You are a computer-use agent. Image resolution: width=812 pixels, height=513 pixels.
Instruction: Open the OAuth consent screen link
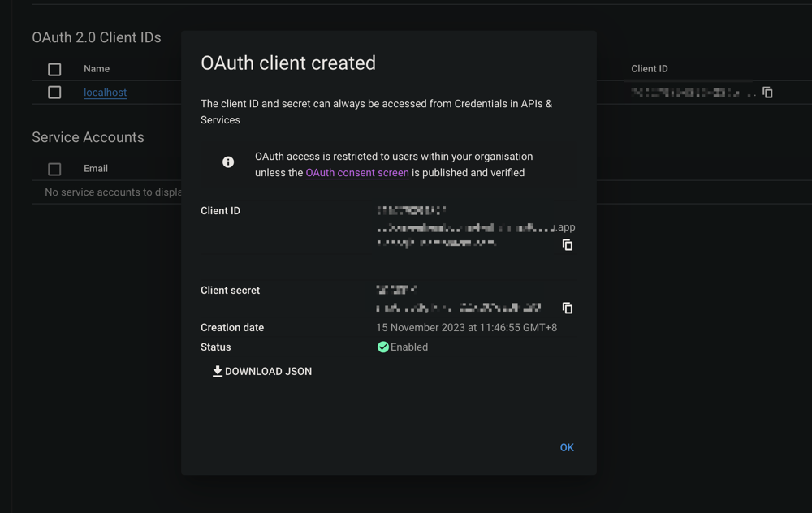(357, 172)
